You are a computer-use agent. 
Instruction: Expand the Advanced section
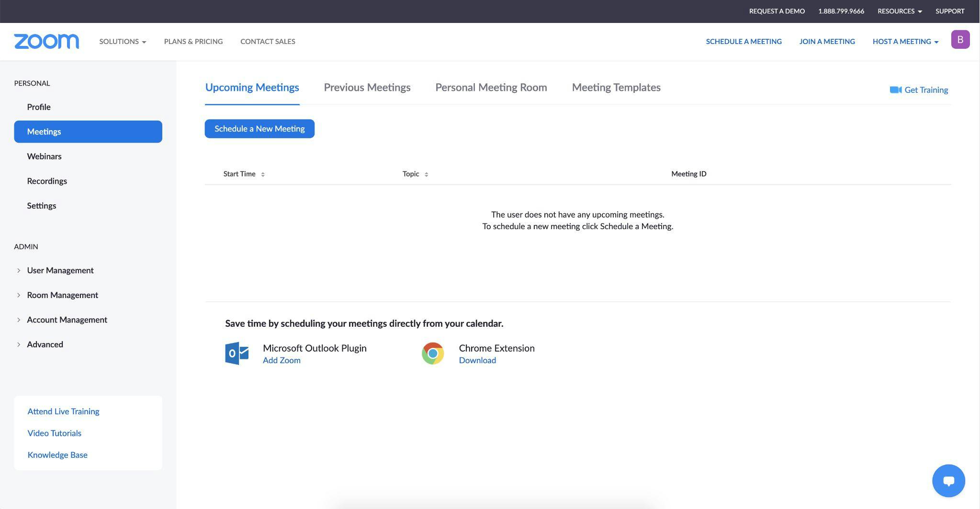(x=19, y=344)
